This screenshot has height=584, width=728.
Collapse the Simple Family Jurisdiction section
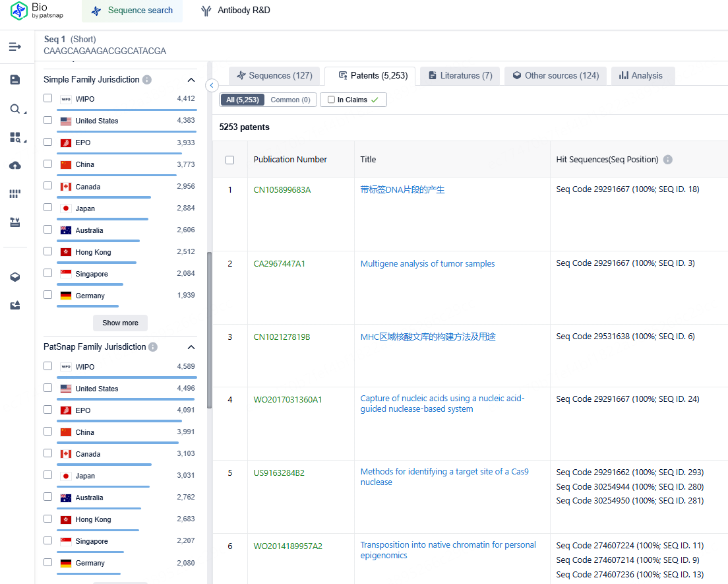click(x=191, y=80)
